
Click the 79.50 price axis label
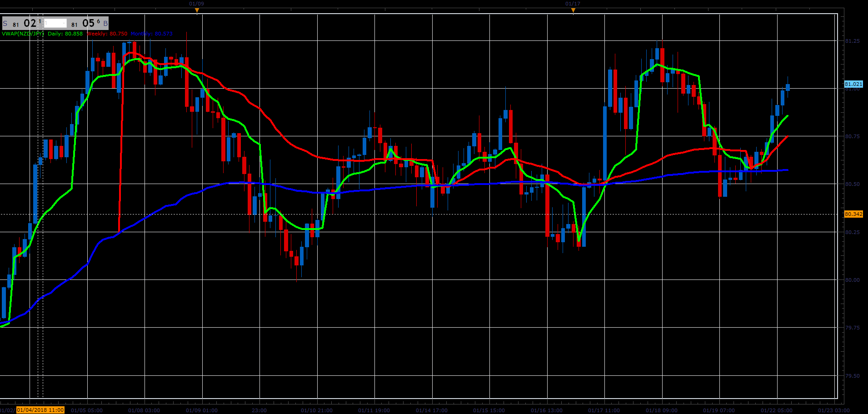pyautogui.click(x=852, y=376)
